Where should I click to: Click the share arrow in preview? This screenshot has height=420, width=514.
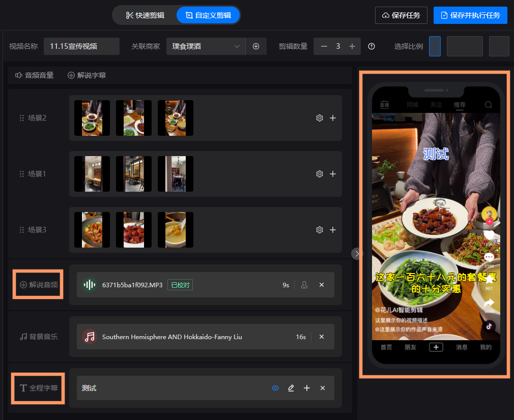[x=489, y=303]
